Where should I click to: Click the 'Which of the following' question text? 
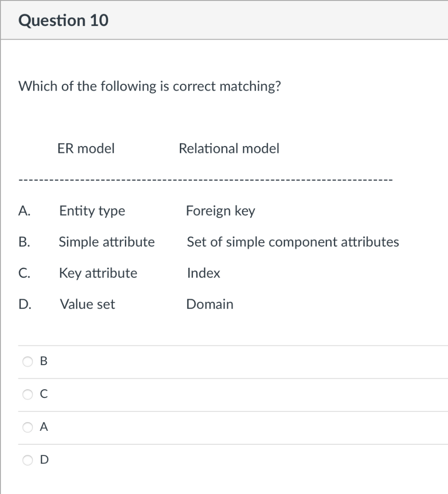(x=149, y=86)
